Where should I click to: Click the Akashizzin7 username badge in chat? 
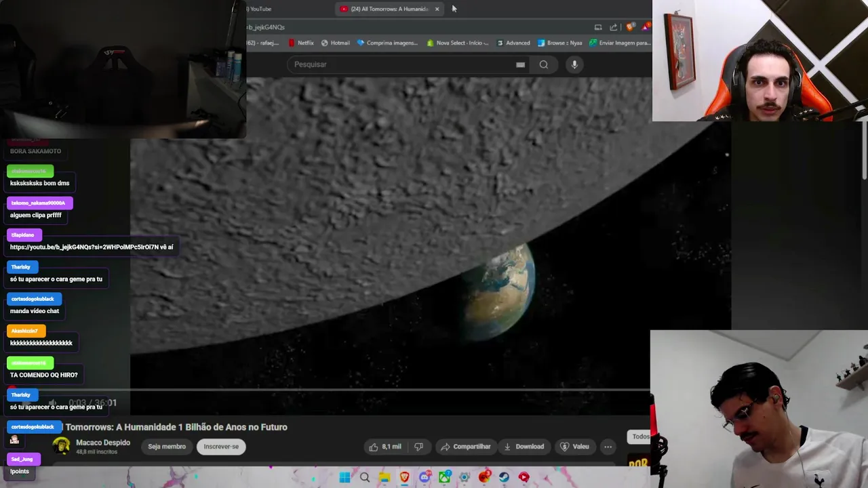pyautogui.click(x=25, y=331)
